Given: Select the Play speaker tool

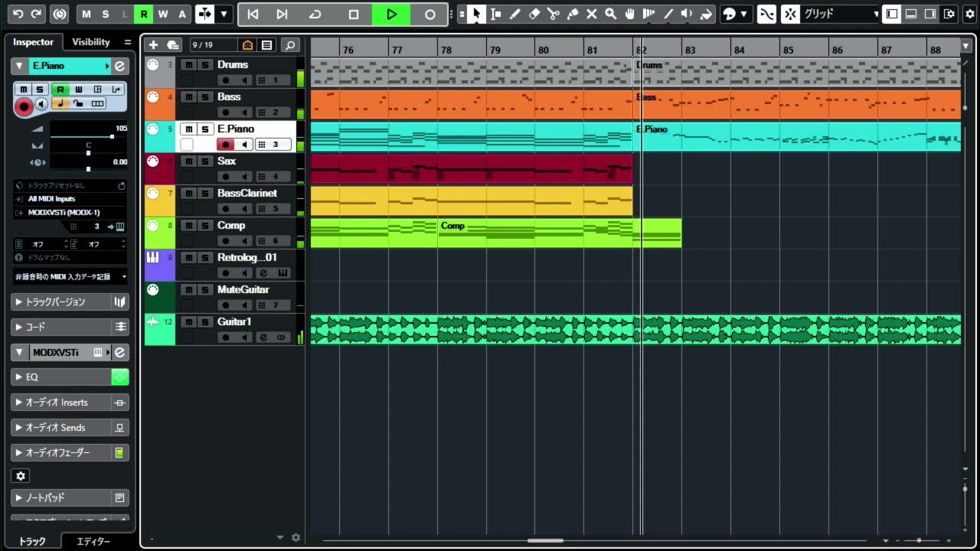Looking at the screenshot, I should (x=687, y=14).
